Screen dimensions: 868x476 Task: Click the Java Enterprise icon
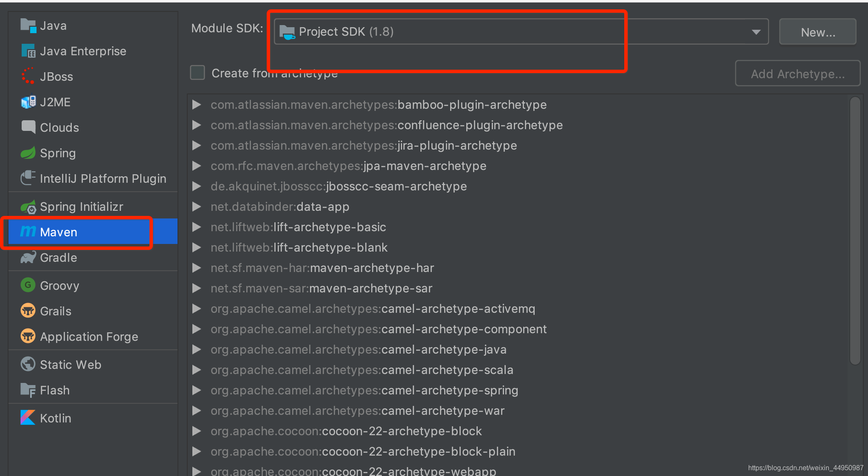click(28, 51)
